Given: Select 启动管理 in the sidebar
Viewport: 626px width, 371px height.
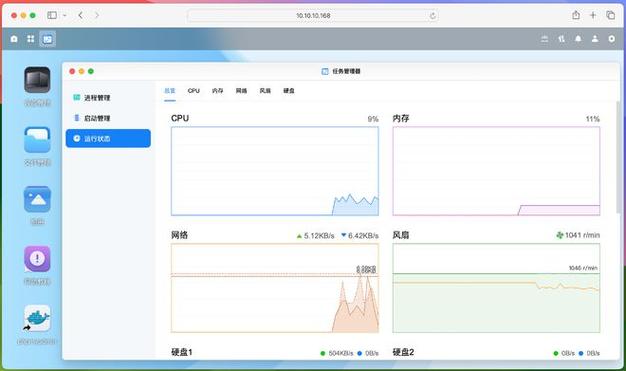Looking at the screenshot, I should [108, 118].
